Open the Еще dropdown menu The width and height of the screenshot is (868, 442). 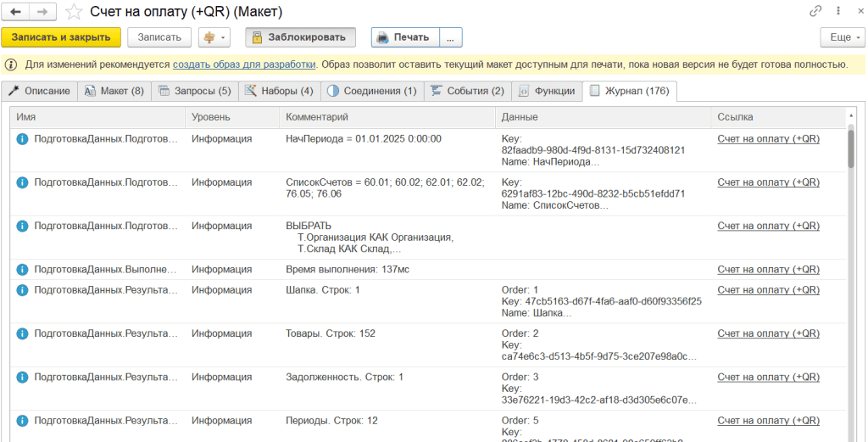pyautogui.click(x=842, y=37)
